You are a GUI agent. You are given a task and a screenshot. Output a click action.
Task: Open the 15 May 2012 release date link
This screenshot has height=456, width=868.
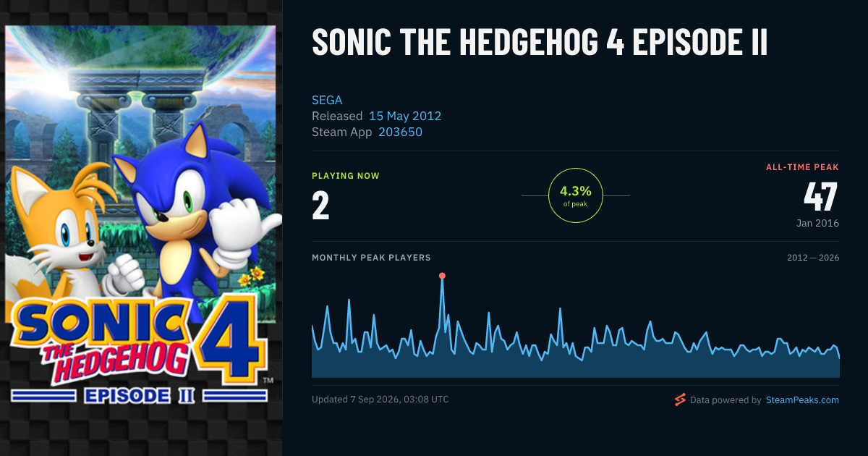point(405,116)
